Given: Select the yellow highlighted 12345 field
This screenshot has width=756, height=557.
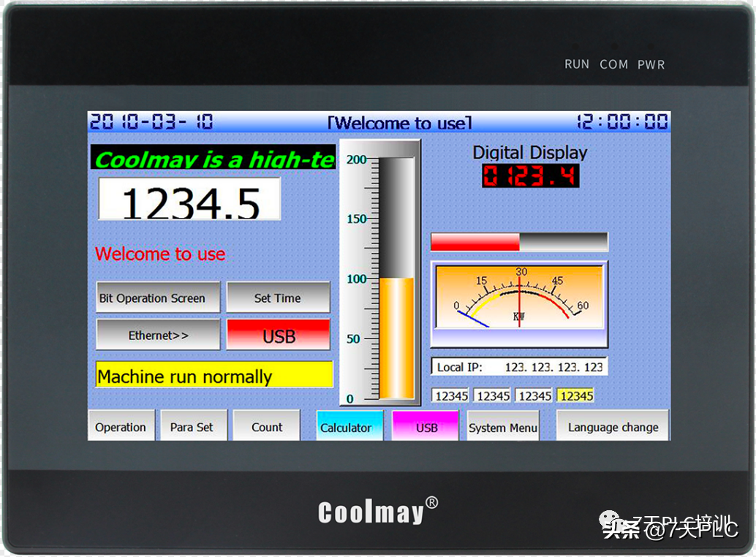Looking at the screenshot, I should coord(576,395).
